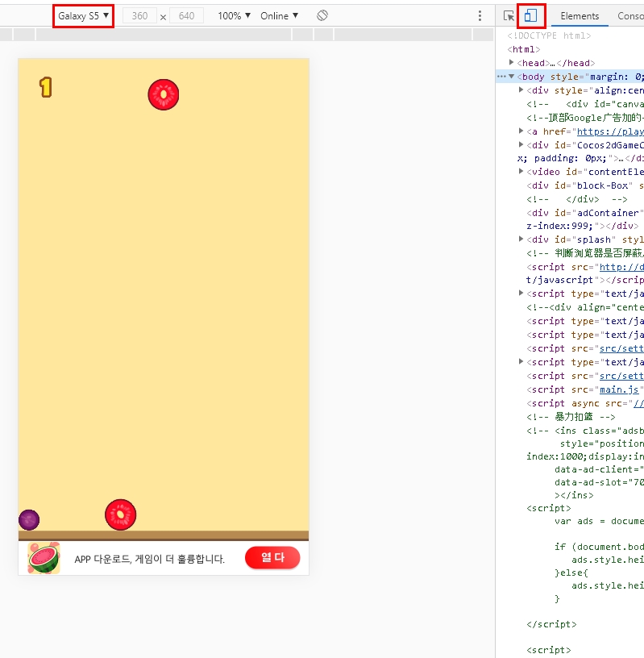Screen dimensions: 644x658
Task: Click the score number 1
Action: point(46,87)
